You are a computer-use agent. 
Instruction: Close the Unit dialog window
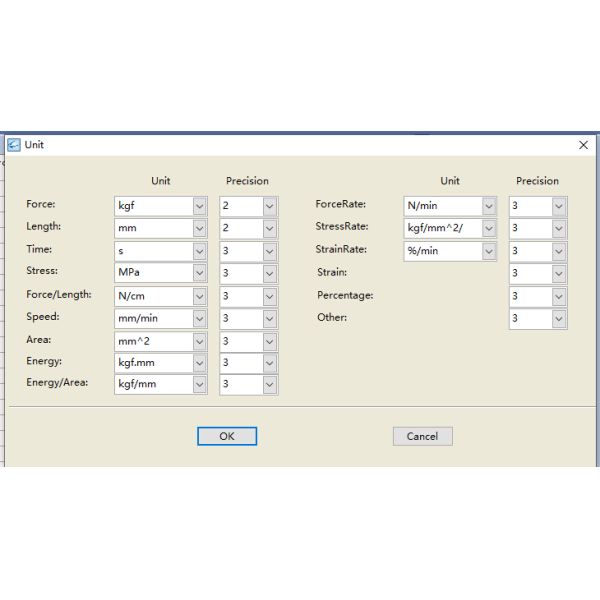583,145
